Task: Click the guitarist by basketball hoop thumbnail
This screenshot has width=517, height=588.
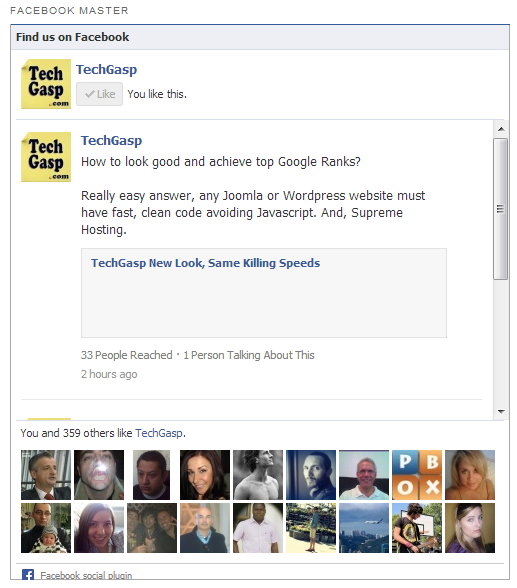Action: click(x=417, y=528)
